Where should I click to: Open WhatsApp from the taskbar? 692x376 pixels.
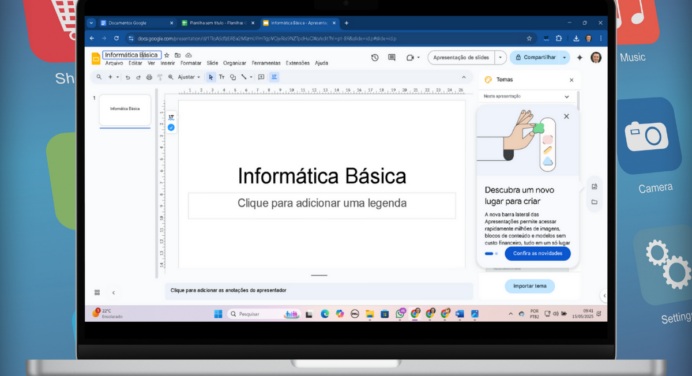pyautogui.click(x=400, y=314)
